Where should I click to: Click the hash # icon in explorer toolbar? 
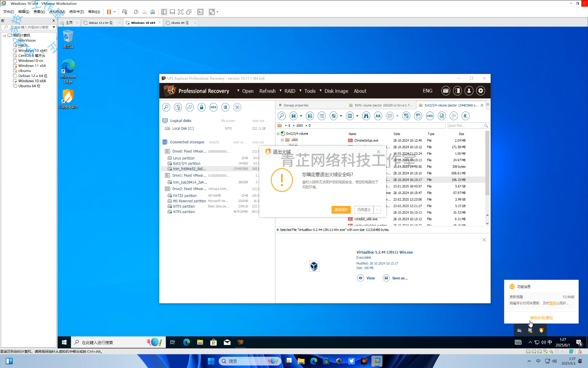click(x=465, y=116)
